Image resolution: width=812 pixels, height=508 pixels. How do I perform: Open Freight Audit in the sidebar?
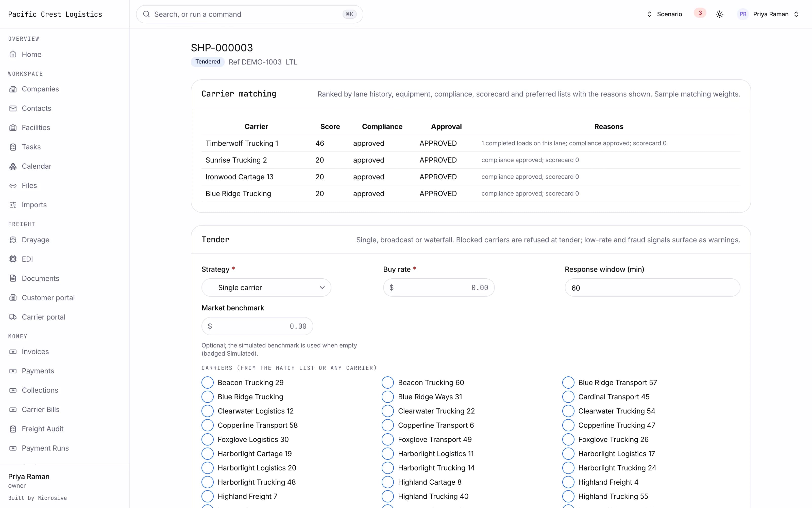click(x=43, y=429)
